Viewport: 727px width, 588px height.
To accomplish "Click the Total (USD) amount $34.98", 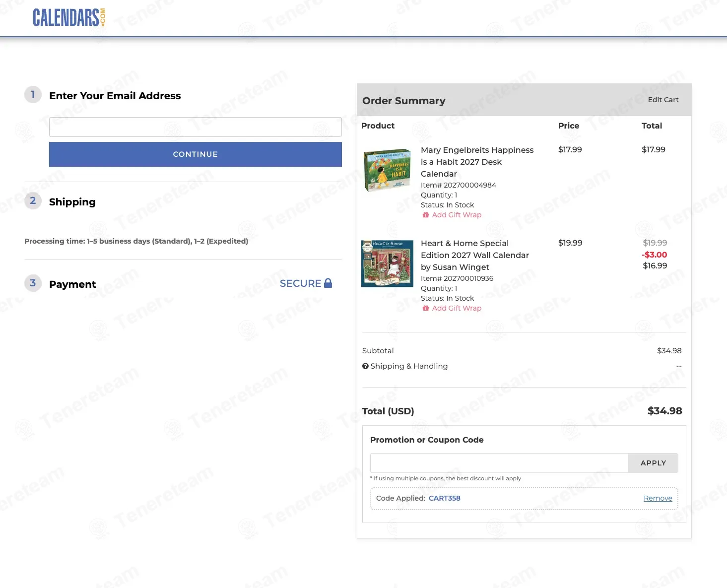I will (664, 411).
